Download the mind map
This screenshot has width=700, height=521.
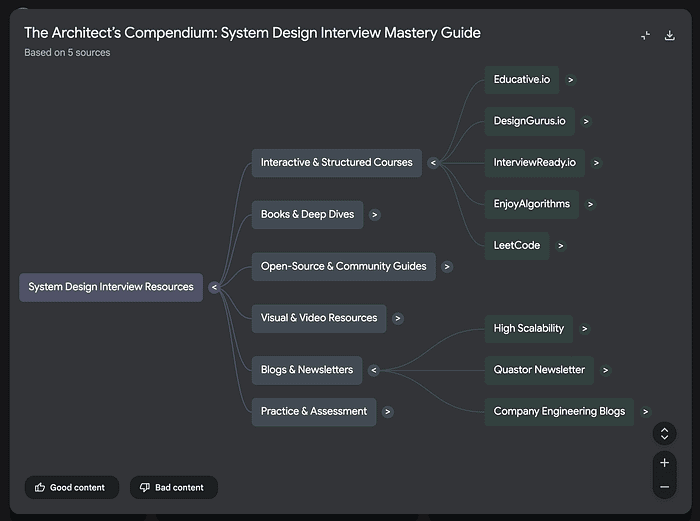click(670, 35)
